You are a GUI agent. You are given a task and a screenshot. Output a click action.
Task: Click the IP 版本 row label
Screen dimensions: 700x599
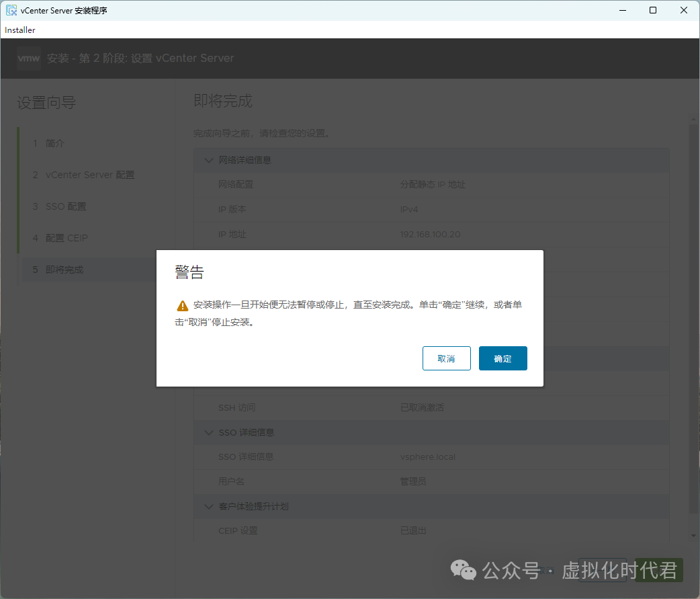(232, 210)
